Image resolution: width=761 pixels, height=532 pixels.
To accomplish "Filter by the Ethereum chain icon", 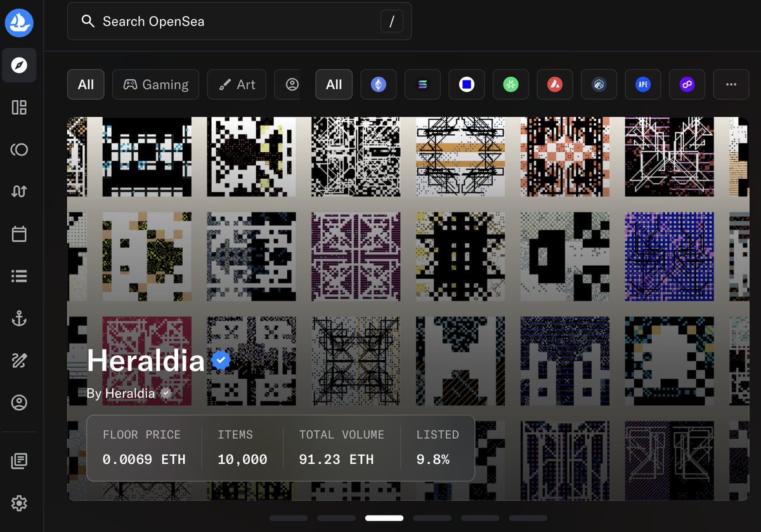I will click(379, 84).
